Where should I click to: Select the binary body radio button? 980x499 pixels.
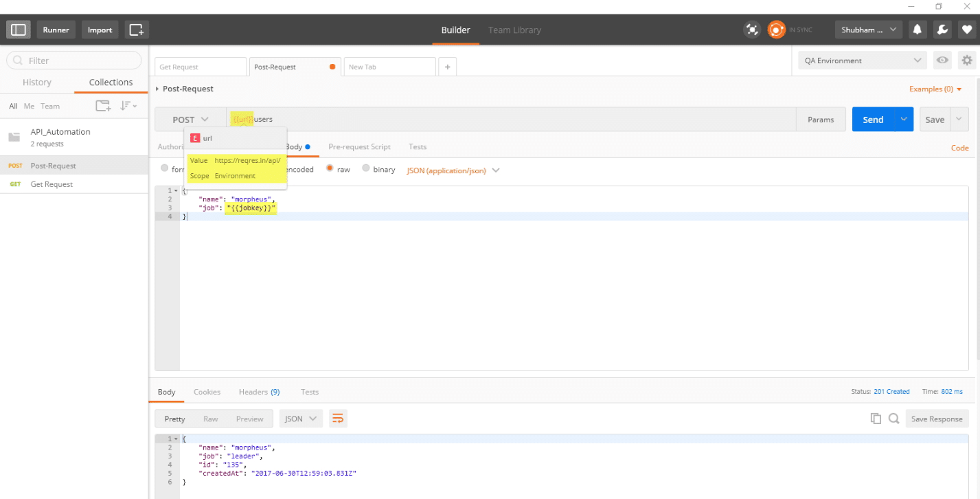click(366, 168)
